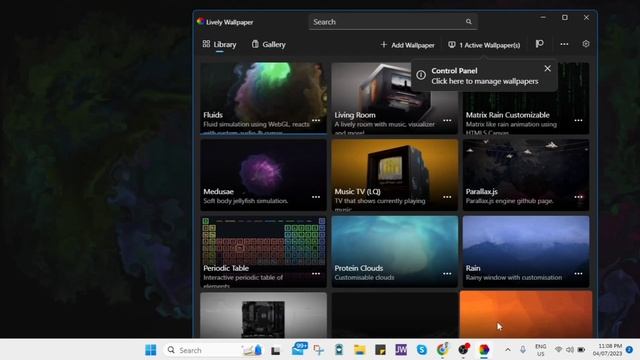
Task: Select the Protein Clouds wallpaper
Action: click(x=395, y=251)
